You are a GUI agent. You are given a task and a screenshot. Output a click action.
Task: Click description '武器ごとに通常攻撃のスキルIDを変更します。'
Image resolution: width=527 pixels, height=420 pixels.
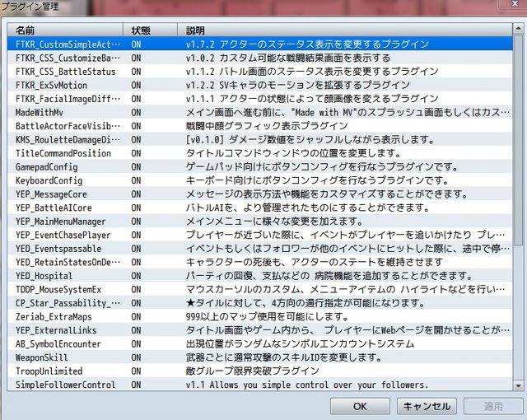(284, 357)
